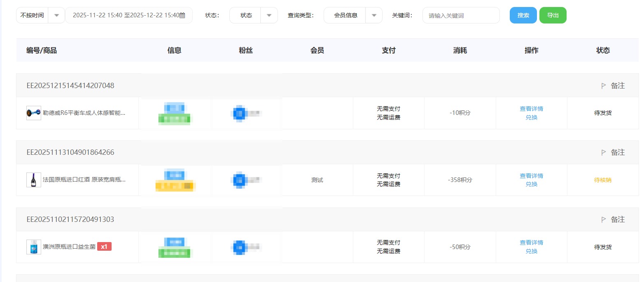Click the blue 搜索 search button
The width and height of the screenshot is (644, 282).
523,15
